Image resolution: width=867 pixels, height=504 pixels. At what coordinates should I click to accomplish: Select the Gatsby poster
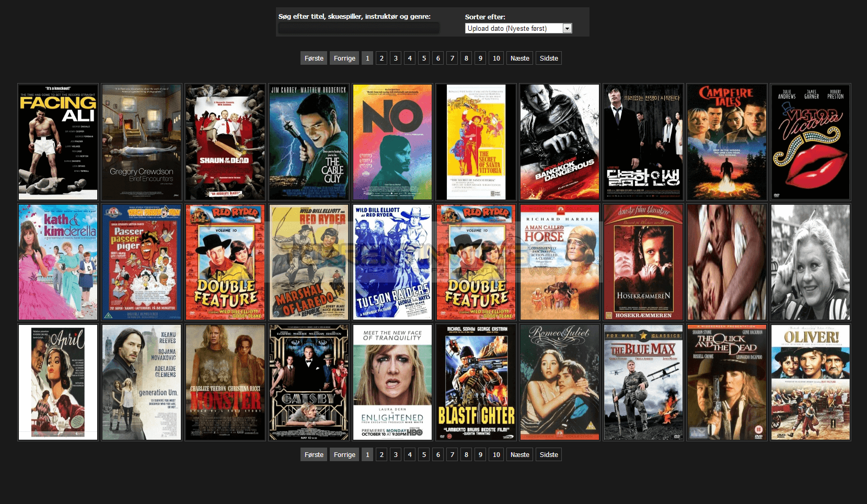(x=309, y=382)
